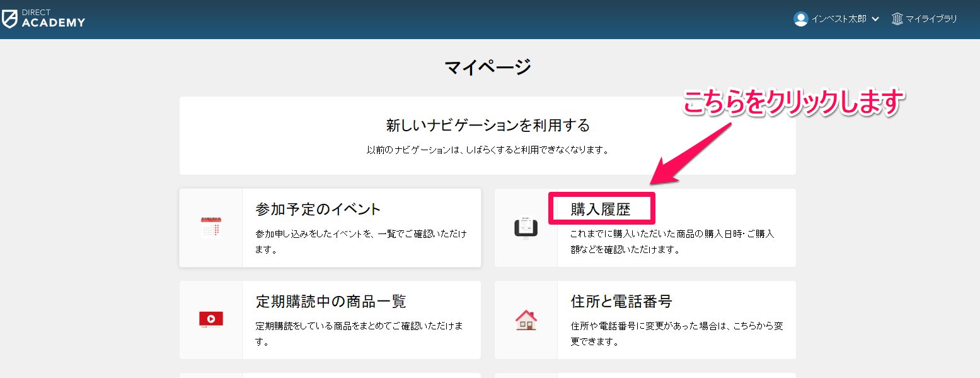Click the 定期購読をしている商品 description text
The width and height of the screenshot is (980, 378).
point(360,334)
